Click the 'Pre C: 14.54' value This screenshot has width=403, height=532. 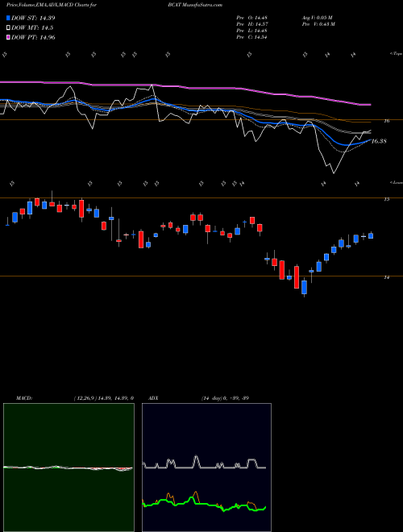coord(251,37)
